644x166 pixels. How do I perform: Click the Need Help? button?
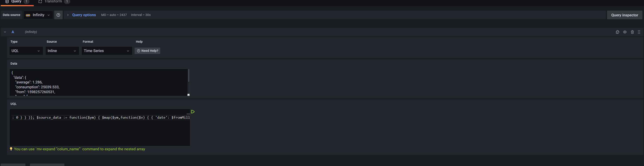(x=147, y=51)
